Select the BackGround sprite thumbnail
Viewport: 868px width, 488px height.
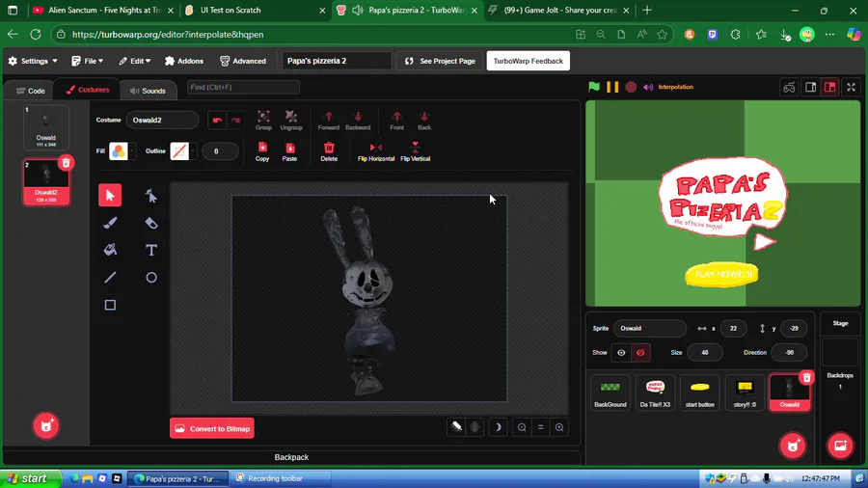pyautogui.click(x=610, y=393)
